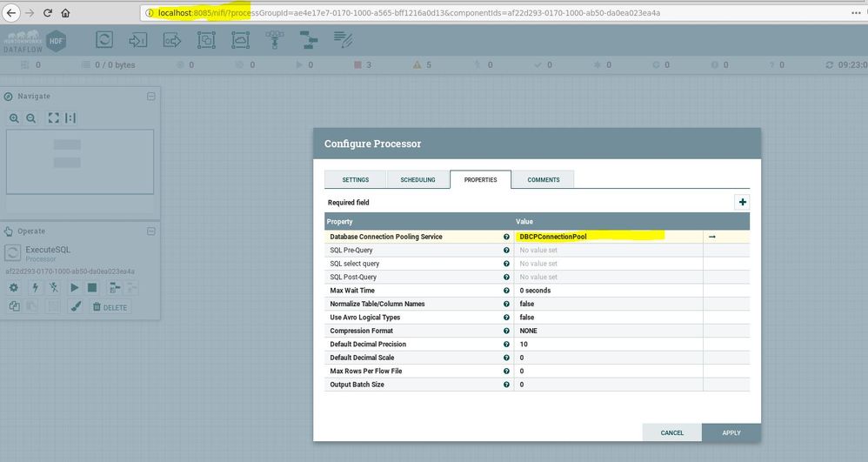The image size is (868, 462).
Task: Select the Processor icon in the toolbar
Action: (x=104, y=39)
